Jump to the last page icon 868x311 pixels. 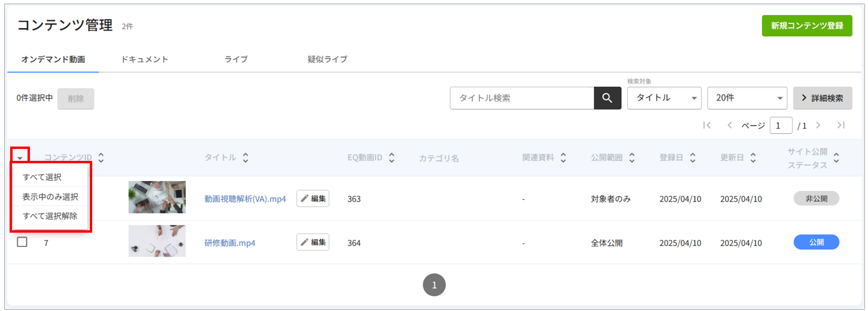pos(840,125)
